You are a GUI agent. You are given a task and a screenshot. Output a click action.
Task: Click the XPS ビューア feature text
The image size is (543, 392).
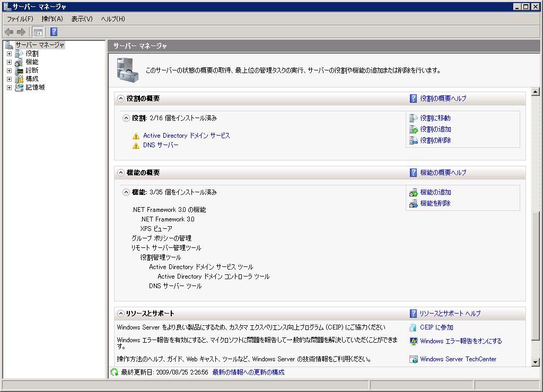156,229
